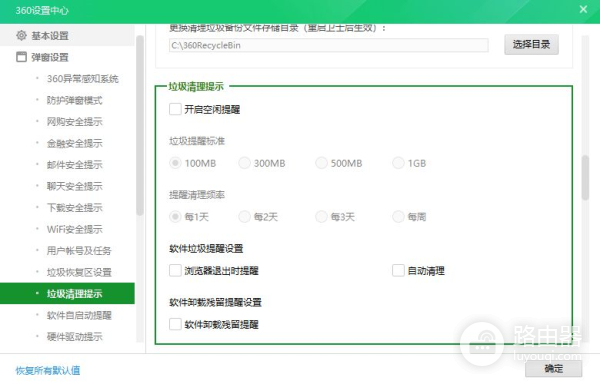Choose 每周 reminder frequency
This screenshot has height=384, width=600.
coord(398,217)
